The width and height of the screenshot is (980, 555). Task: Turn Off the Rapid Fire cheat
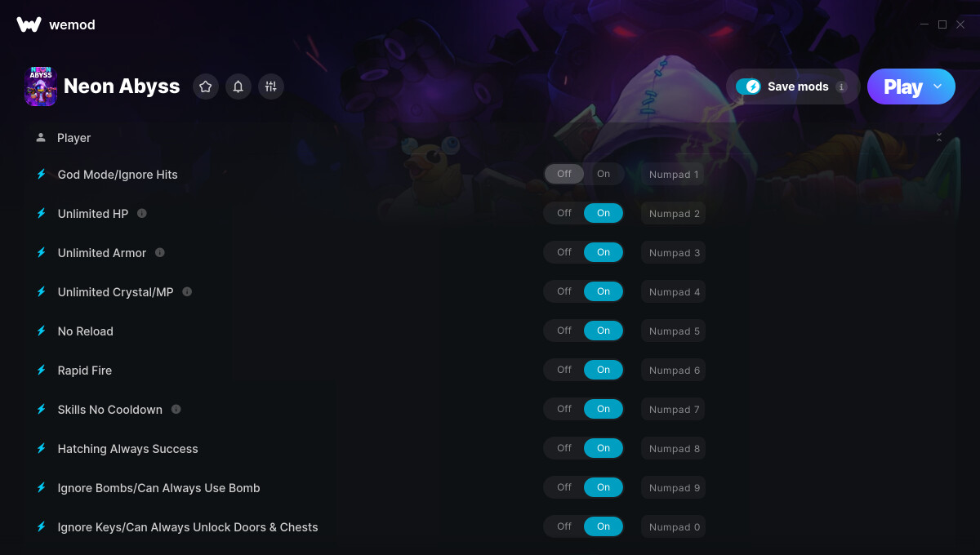(564, 370)
